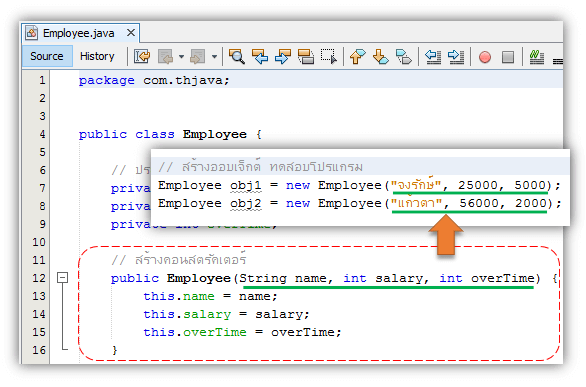Viewport: 586px width, 387px height.
Task: Click Next Bookmark down-arrow icon
Action: (381, 57)
